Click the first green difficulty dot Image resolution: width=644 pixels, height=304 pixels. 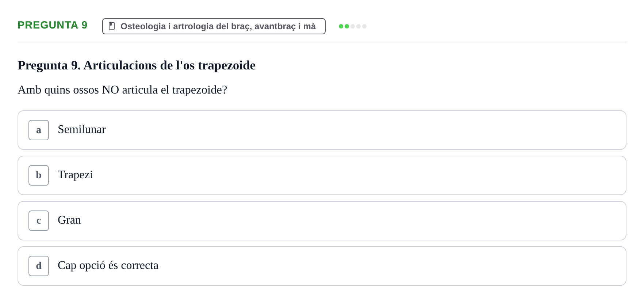[x=341, y=26]
